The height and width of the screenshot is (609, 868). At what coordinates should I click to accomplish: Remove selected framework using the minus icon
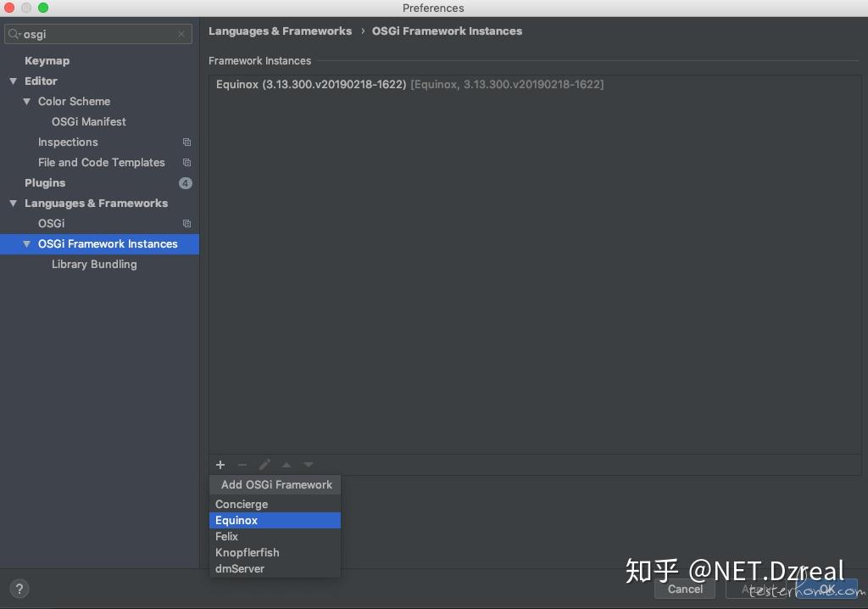(x=242, y=465)
